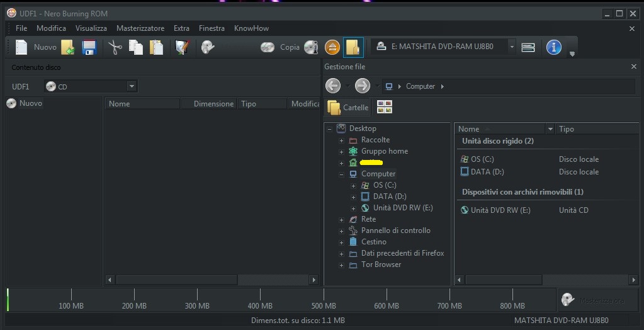Click the Nome column header in disc contents
Image resolution: width=644 pixels, height=330 pixels.
click(x=143, y=104)
